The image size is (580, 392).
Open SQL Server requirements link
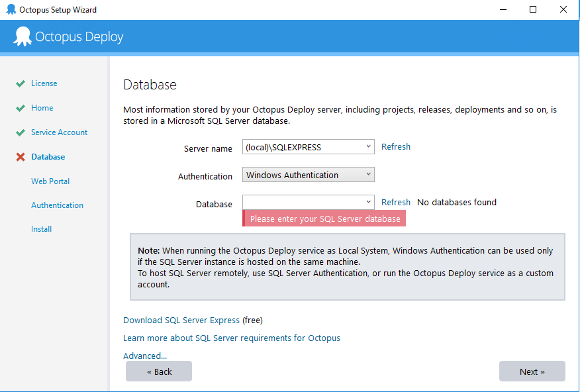(231, 338)
